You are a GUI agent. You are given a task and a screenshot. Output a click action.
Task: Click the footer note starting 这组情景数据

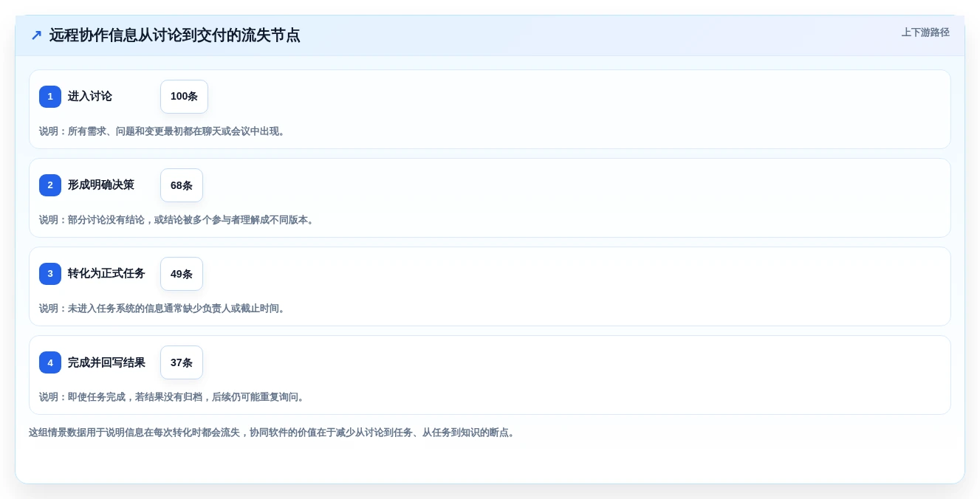tap(273, 433)
